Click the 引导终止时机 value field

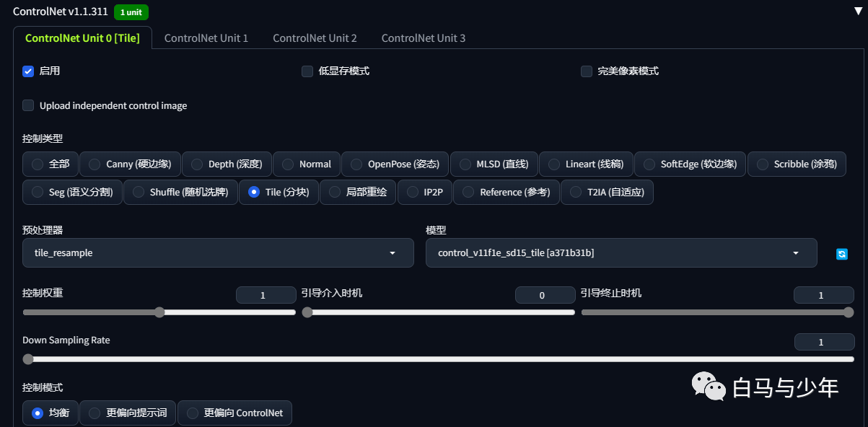point(824,295)
